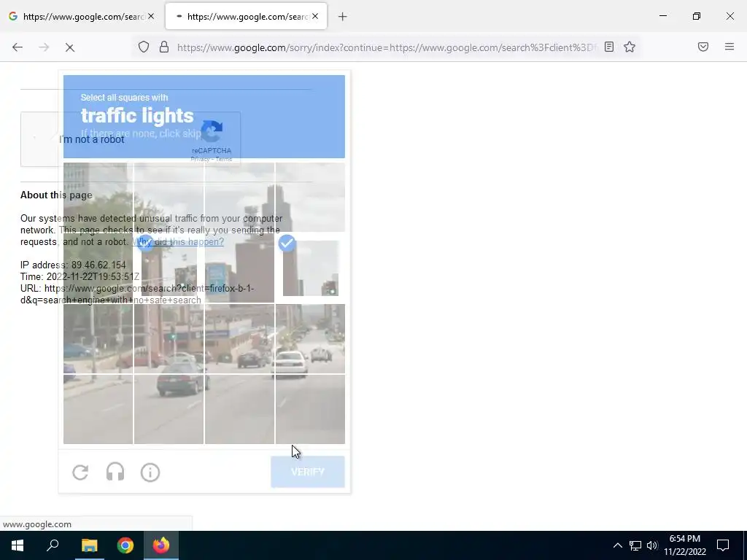Open a new tab with plus button
The height and width of the screenshot is (560, 747).
point(343,17)
